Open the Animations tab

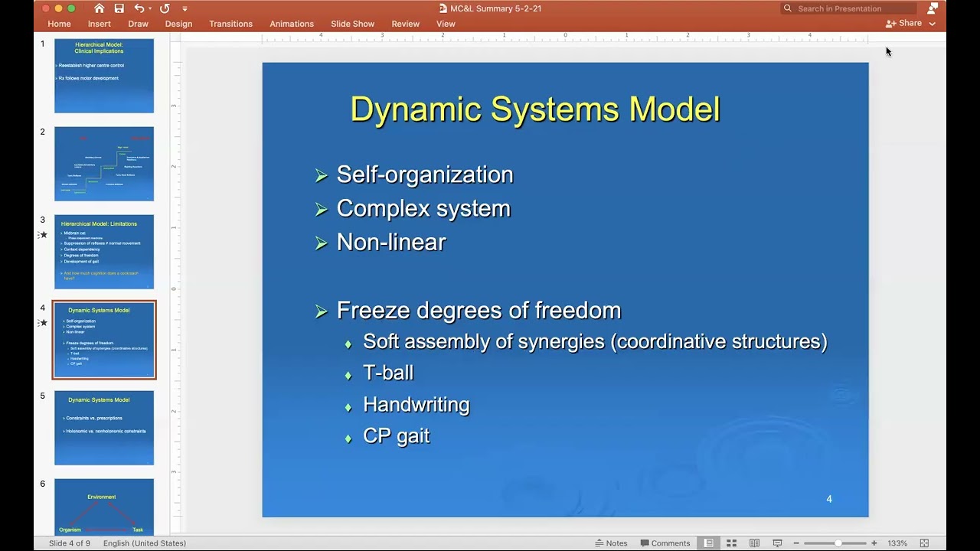[x=292, y=24]
